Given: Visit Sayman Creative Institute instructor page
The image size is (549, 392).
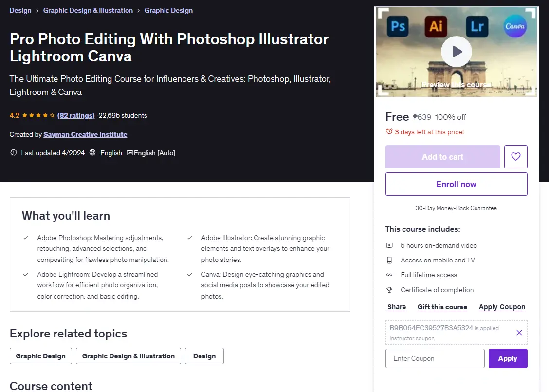Looking at the screenshot, I should (x=85, y=134).
